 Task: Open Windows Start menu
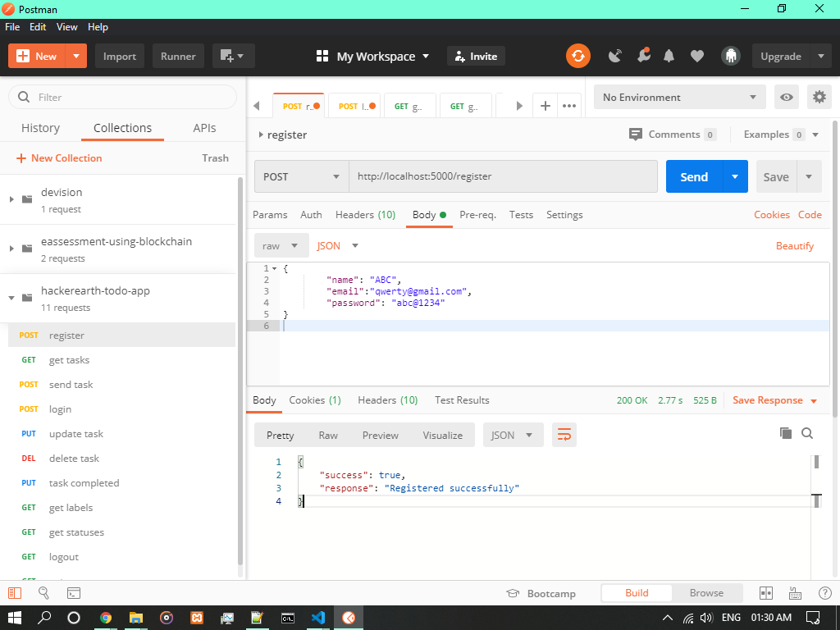(x=15, y=618)
